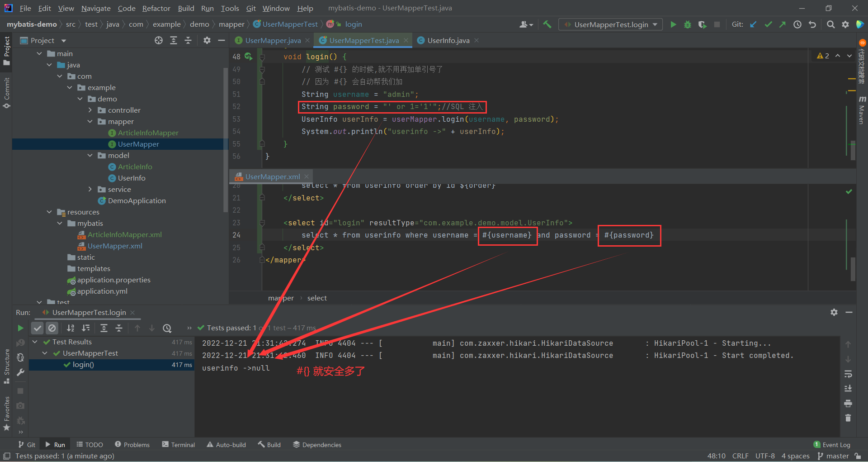Open TODO tool window

click(x=90, y=445)
